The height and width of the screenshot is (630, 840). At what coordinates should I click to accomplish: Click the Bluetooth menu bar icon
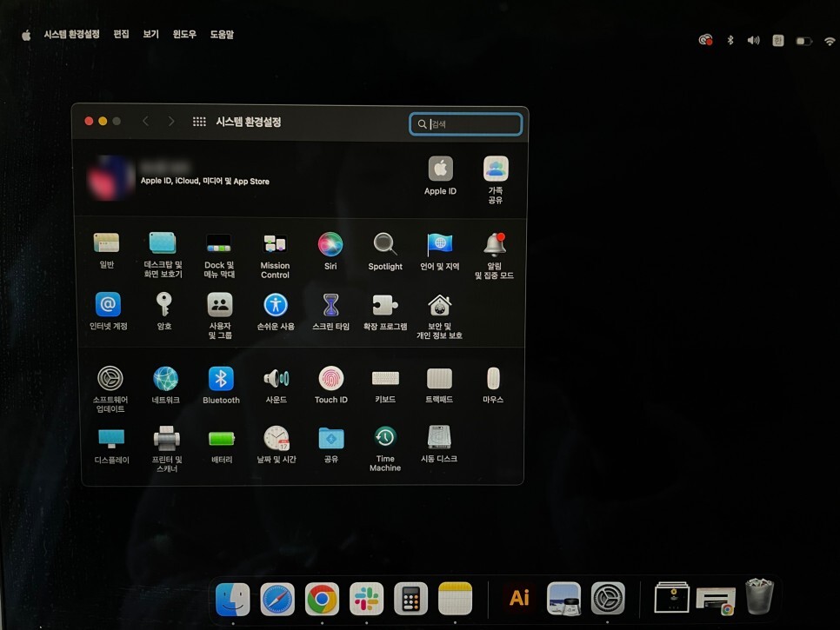tap(730, 40)
